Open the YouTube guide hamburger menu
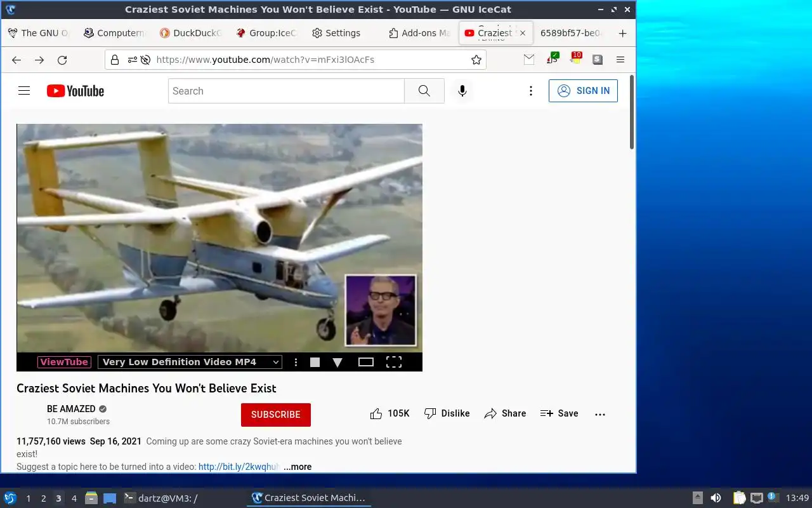Image resolution: width=812 pixels, height=508 pixels. click(24, 91)
